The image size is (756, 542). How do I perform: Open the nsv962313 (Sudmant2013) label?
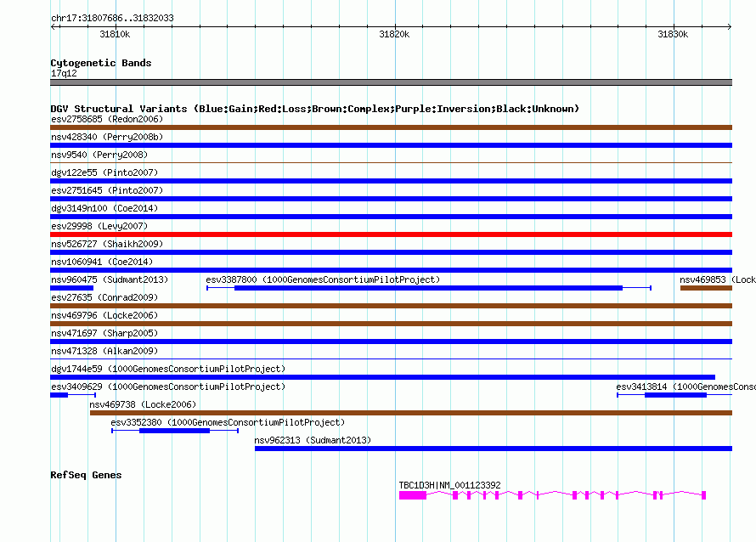[x=313, y=440]
